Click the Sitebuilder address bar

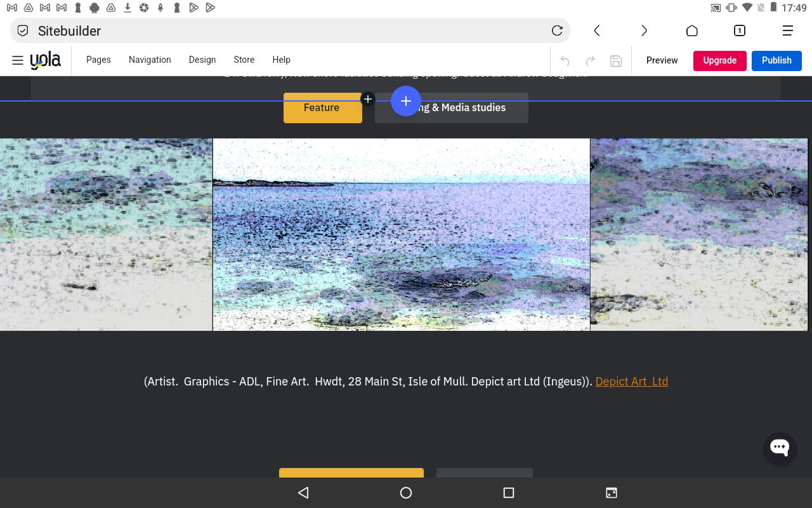(290, 30)
